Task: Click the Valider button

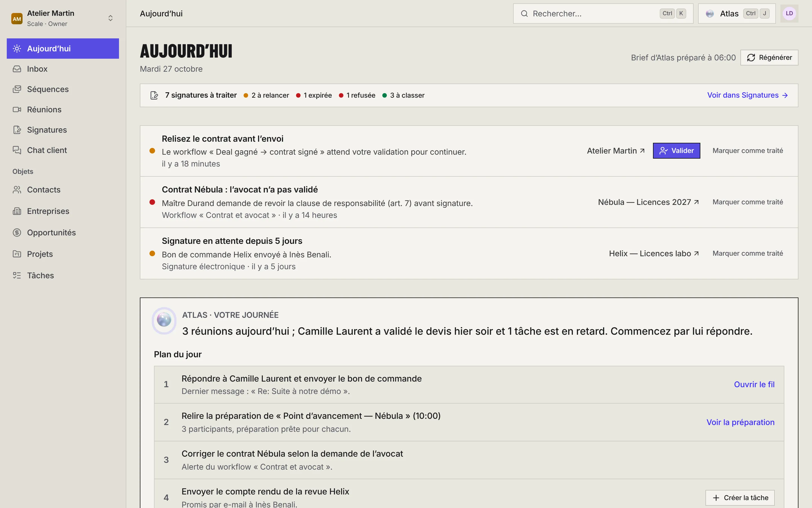Action: tap(676, 150)
